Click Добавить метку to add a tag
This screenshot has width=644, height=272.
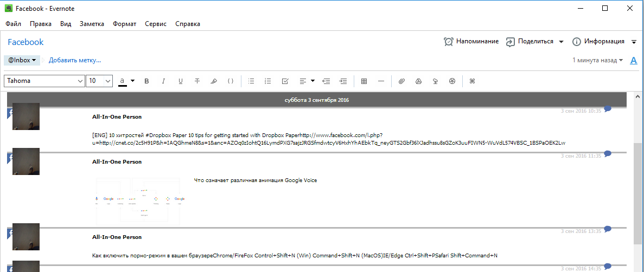coord(75,60)
